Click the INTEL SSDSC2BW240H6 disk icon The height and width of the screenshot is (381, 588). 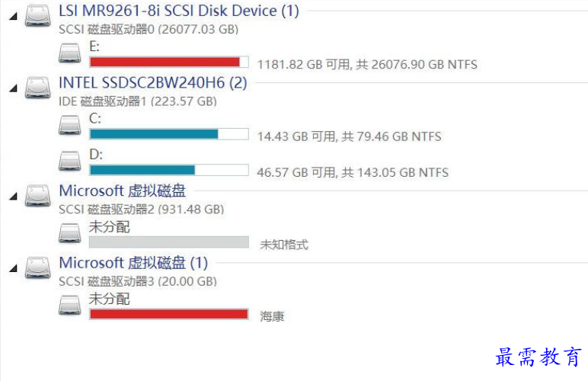(37, 88)
